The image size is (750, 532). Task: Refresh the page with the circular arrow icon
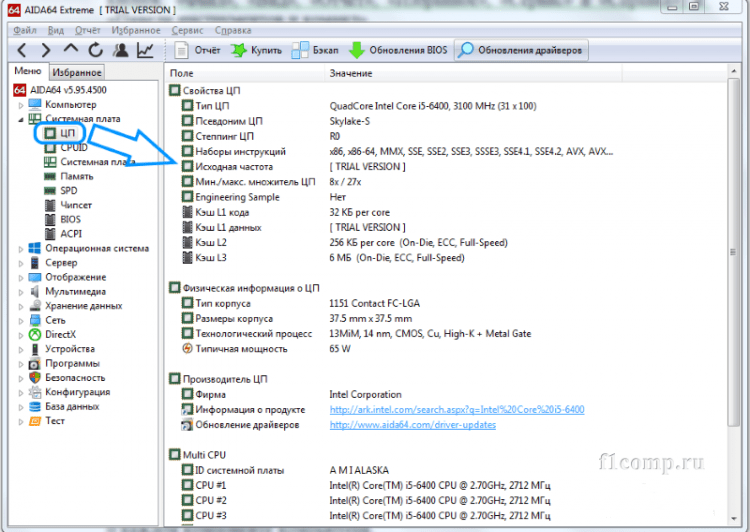pos(96,50)
